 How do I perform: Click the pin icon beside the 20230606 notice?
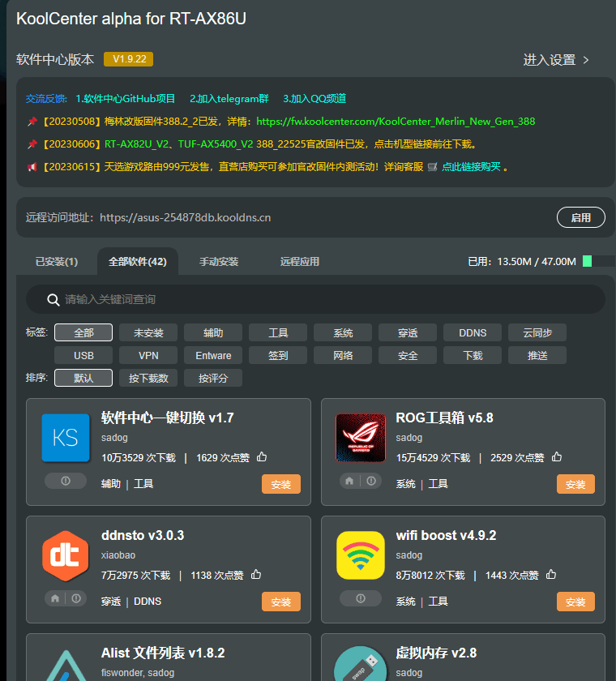32,143
